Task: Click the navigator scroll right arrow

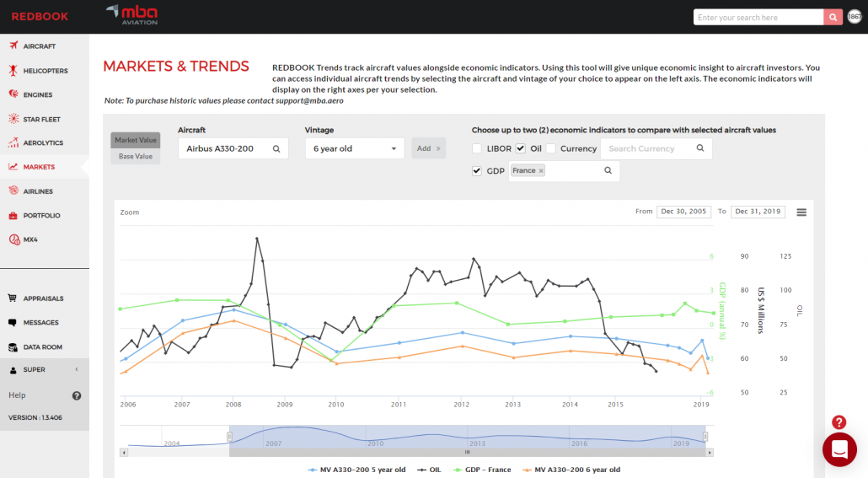Action: click(710, 453)
